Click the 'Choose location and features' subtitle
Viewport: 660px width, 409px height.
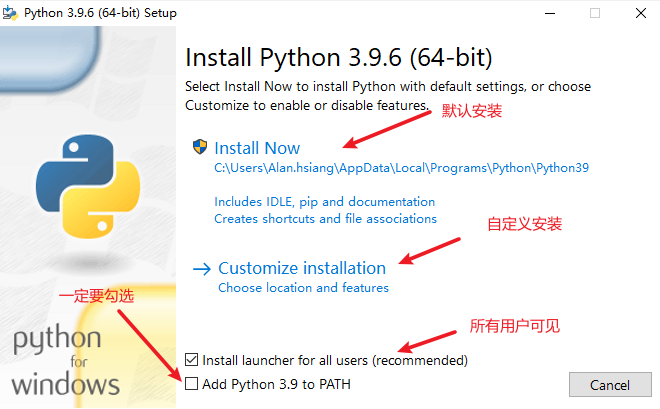(303, 288)
